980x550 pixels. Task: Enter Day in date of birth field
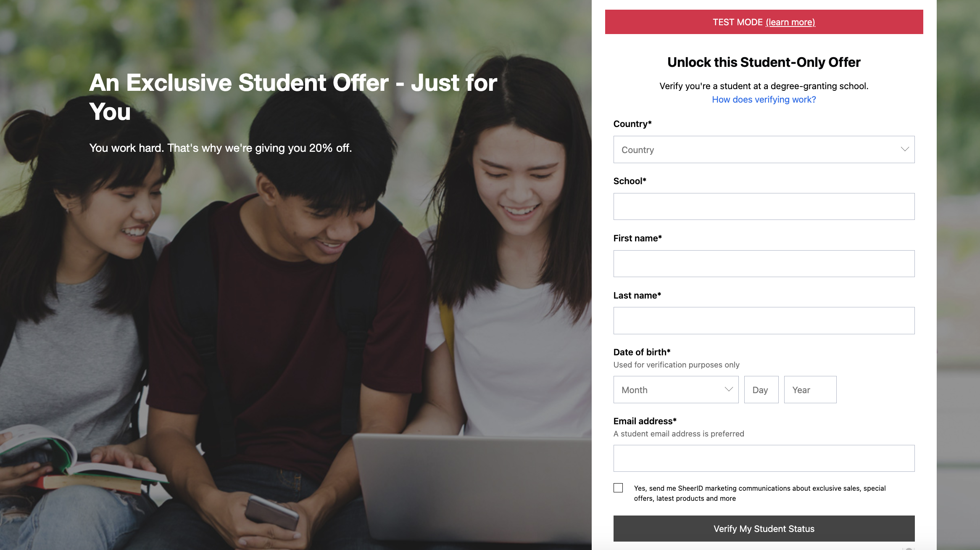pos(761,389)
